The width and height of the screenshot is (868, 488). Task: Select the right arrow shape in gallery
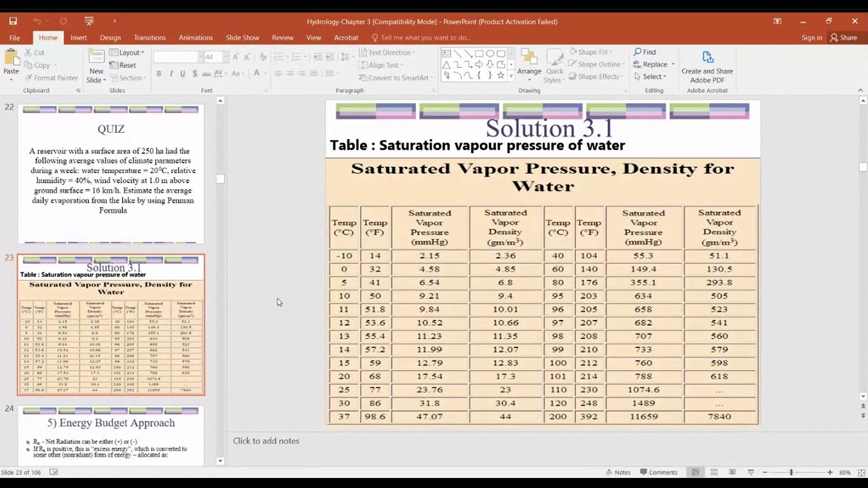[x=479, y=64]
